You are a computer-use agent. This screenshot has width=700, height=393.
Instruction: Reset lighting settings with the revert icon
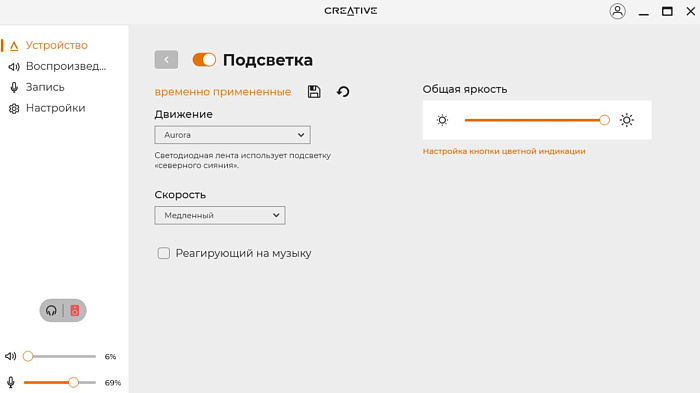coord(343,92)
